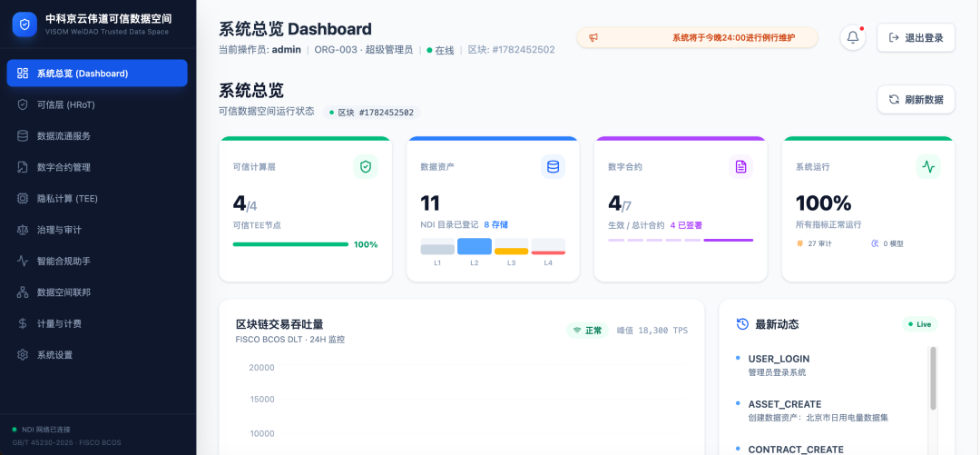Click the 数据空间联邦 network icon
The image size is (980, 455).
click(23, 292)
